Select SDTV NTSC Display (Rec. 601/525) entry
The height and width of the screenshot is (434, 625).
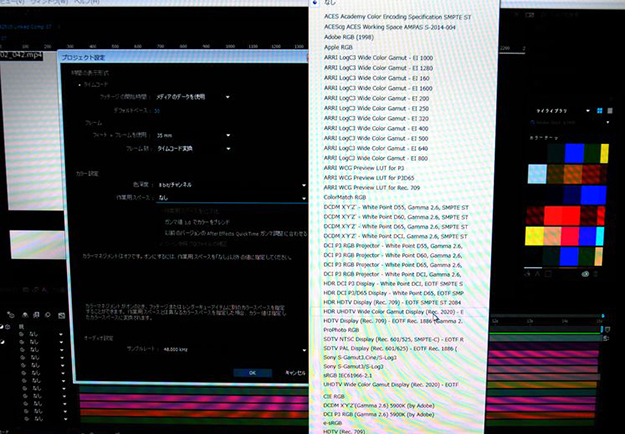(394, 340)
